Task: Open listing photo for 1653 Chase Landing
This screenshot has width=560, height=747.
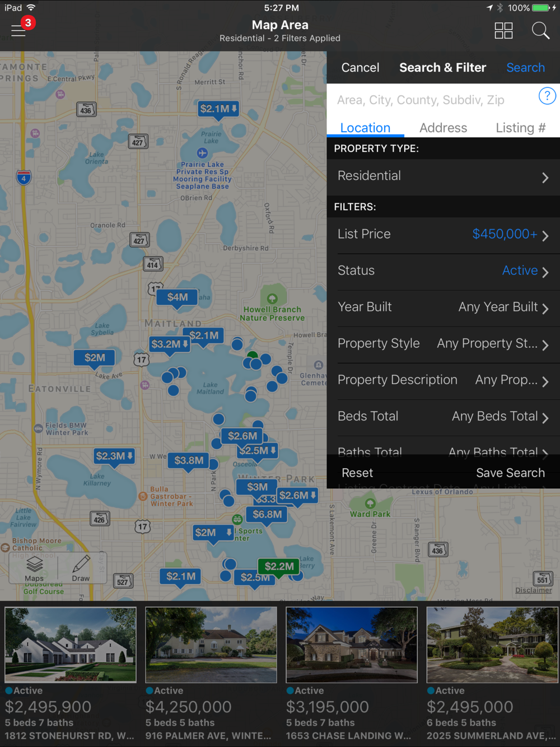Action: click(352, 645)
